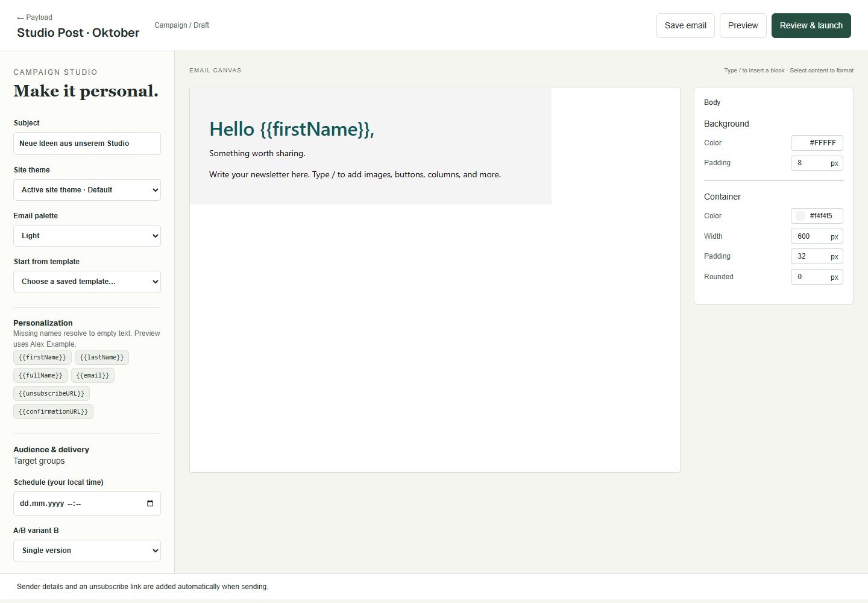This screenshot has height=603, width=868.
Task: Edit the Container Width value 600
Action: click(x=817, y=236)
